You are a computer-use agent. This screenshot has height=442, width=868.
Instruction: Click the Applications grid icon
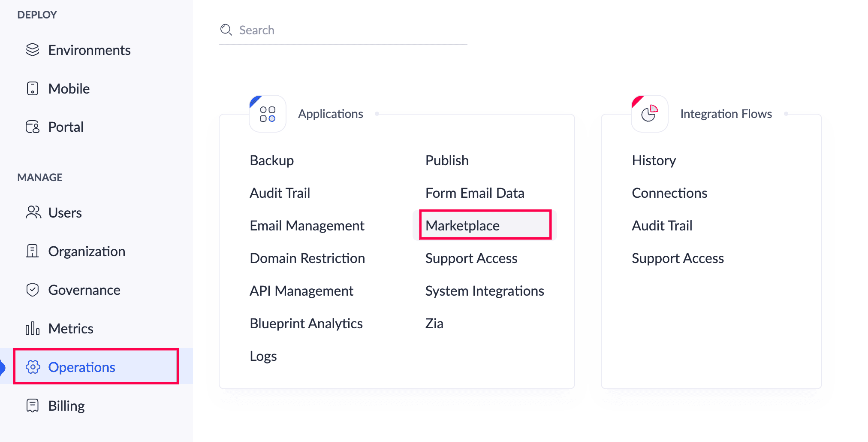point(268,114)
